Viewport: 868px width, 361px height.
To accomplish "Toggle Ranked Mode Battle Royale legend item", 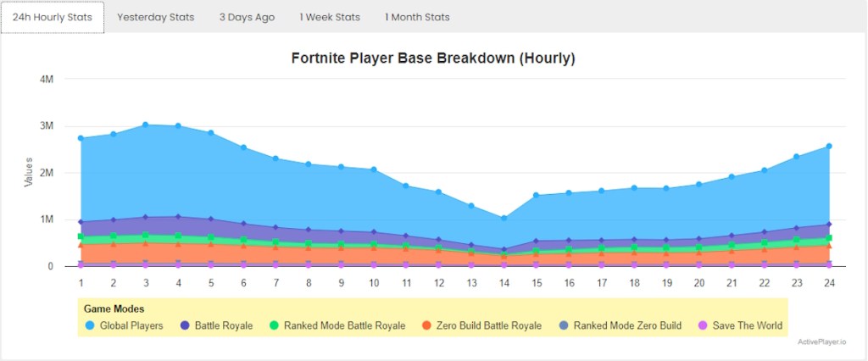I will tap(337, 325).
